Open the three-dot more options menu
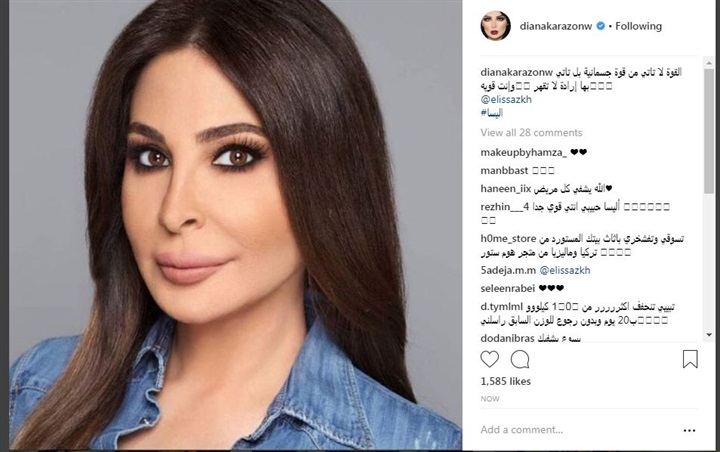The image size is (720, 452). 689,430
